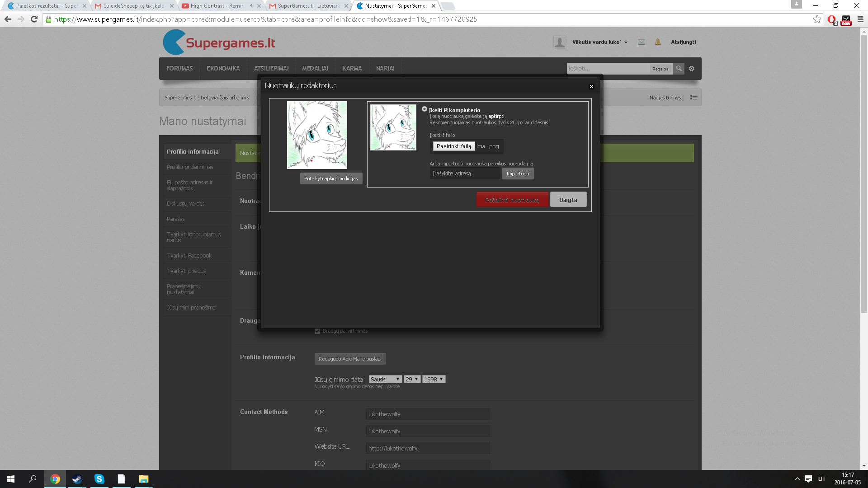Select Tvarkyti ignoruojamus narius tab

tap(197, 237)
